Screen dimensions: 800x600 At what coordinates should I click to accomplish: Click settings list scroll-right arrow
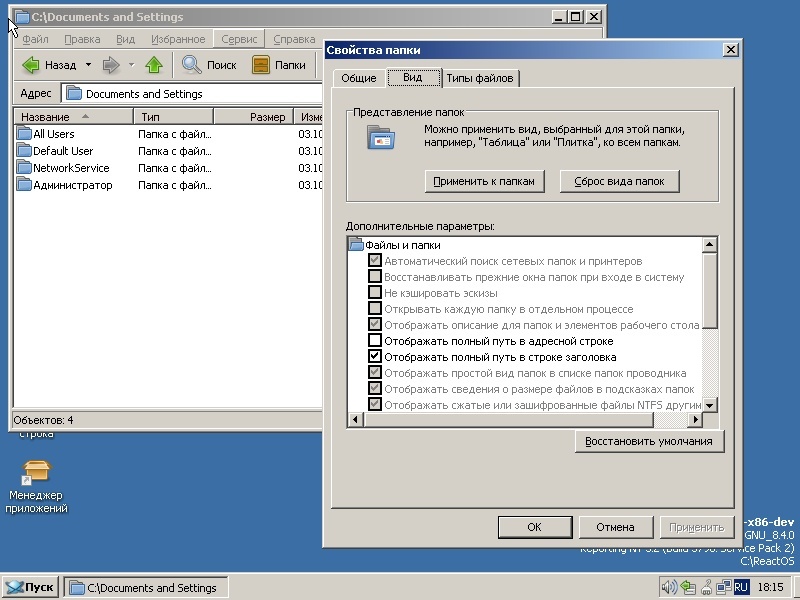point(695,420)
